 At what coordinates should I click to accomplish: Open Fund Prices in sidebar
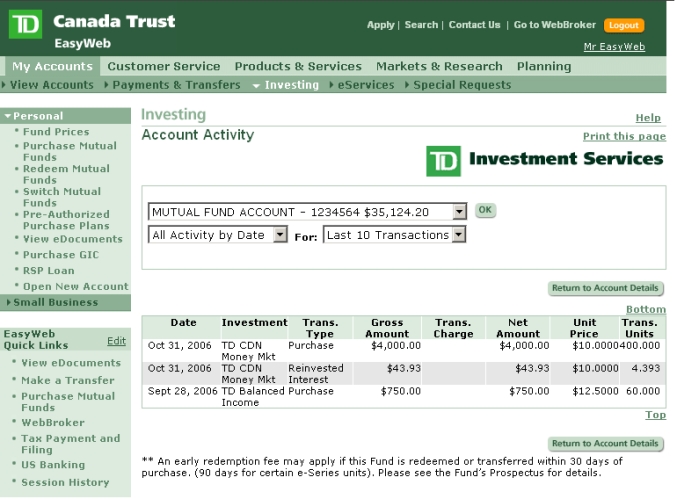pyautogui.click(x=56, y=132)
